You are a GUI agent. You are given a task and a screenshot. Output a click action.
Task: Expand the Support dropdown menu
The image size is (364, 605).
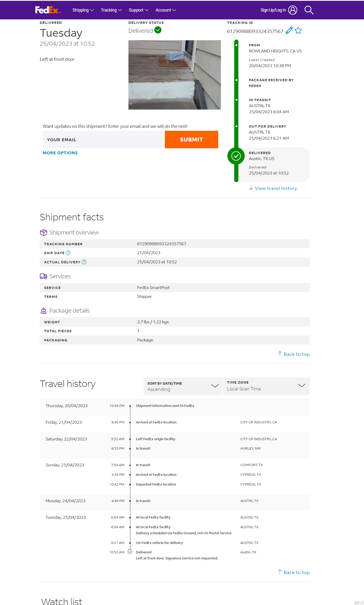pyautogui.click(x=138, y=10)
